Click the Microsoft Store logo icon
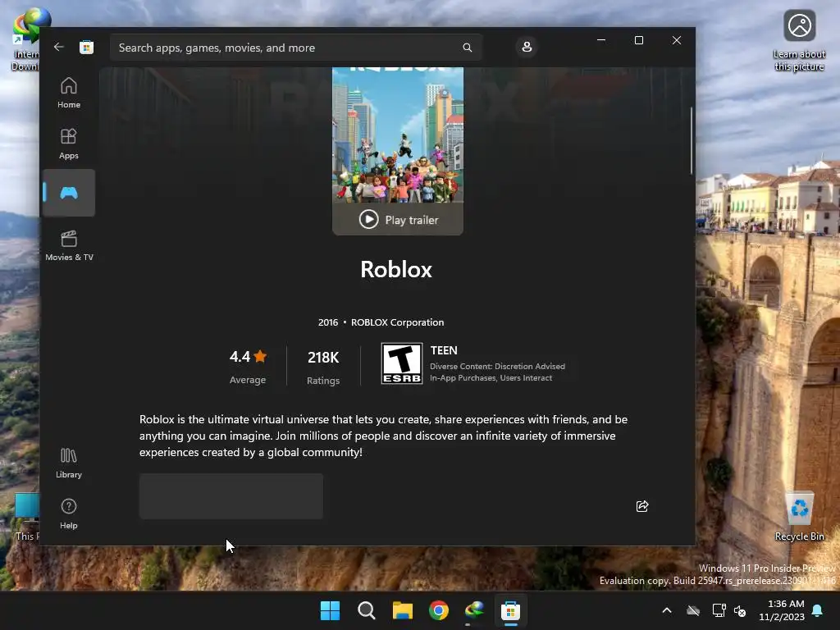This screenshot has height=630, width=840. 86,47
